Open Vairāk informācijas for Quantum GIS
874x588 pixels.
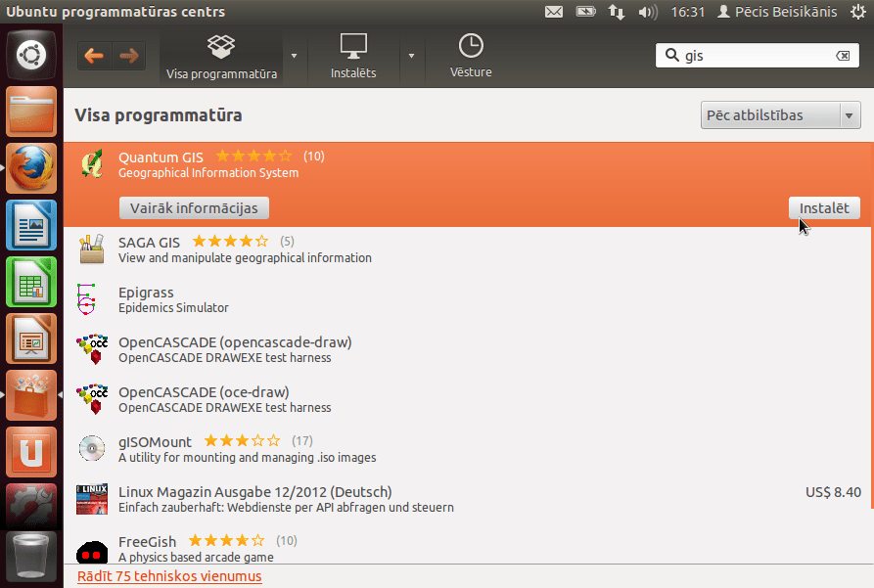coord(194,208)
